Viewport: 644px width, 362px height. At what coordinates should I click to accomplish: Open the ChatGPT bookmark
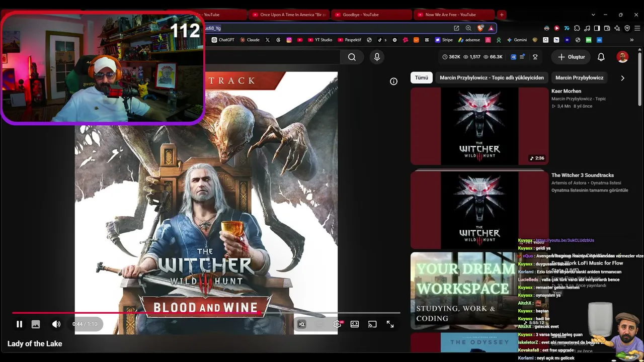pos(223,40)
